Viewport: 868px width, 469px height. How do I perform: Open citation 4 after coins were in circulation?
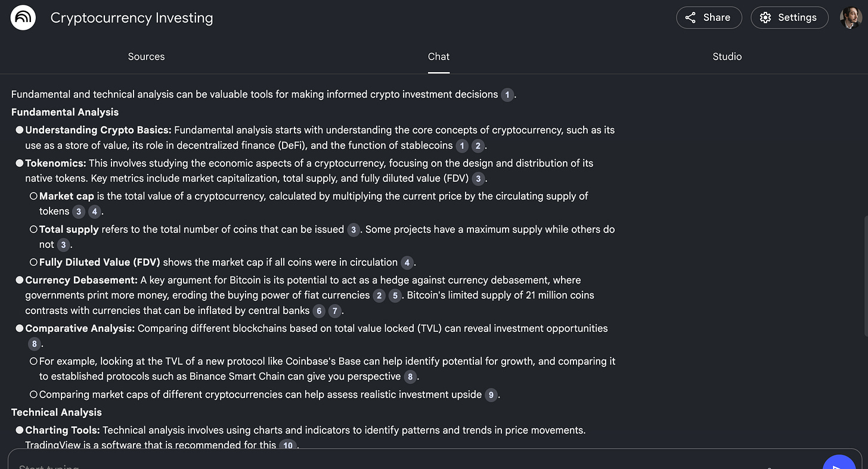[x=407, y=263]
